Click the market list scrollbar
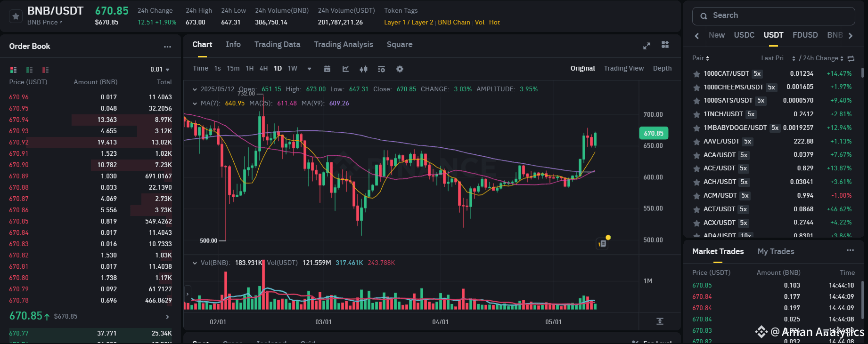 click(x=862, y=73)
